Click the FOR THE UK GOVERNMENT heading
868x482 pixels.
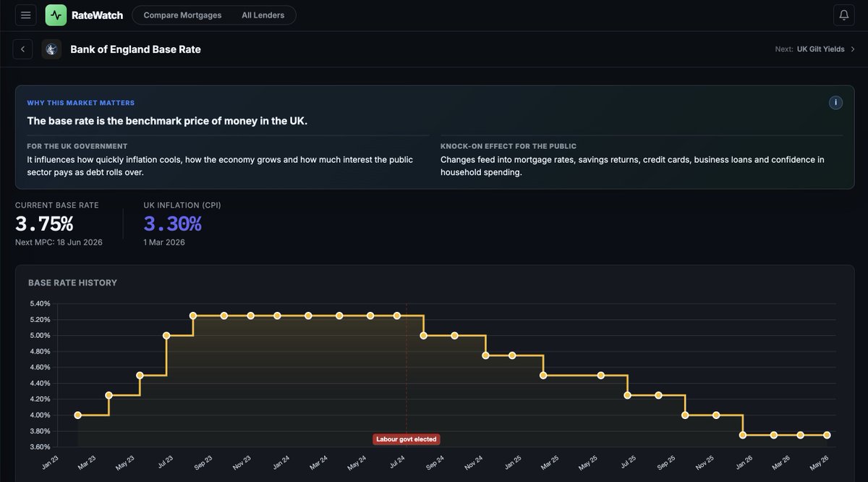pyautogui.click(x=77, y=146)
